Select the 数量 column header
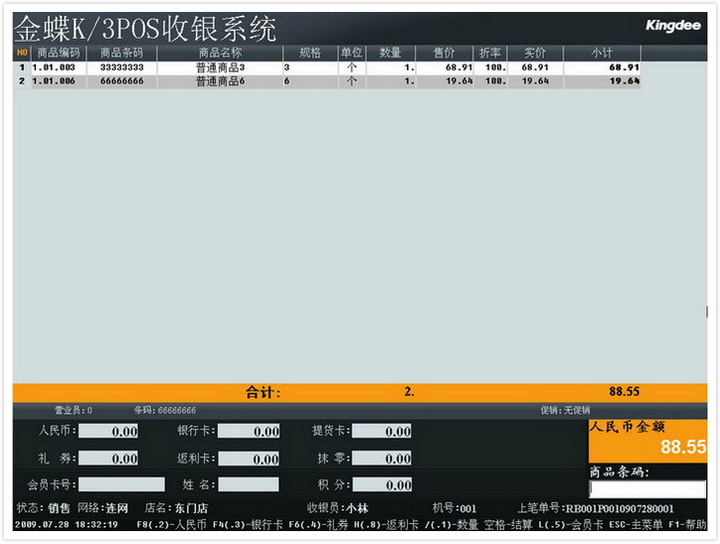Image resolution: width=720 pixels, height=544 pixels. tap(390, 53)
